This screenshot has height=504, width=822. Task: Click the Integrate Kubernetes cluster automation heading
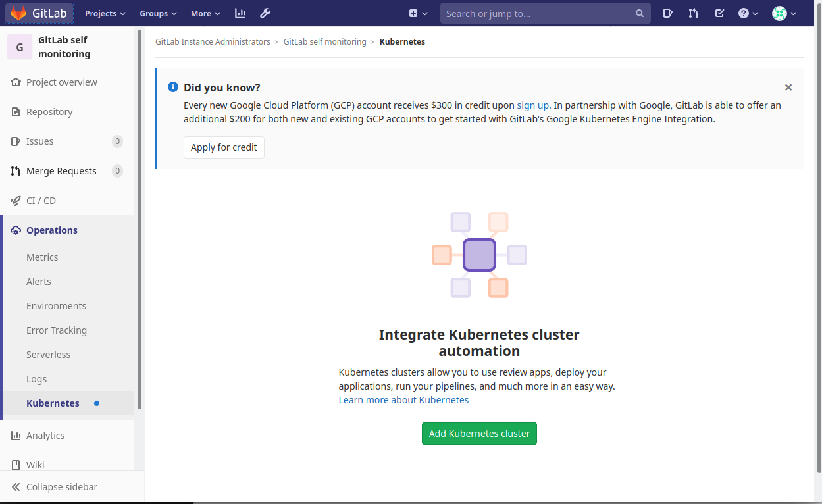(x=479, y=343)
